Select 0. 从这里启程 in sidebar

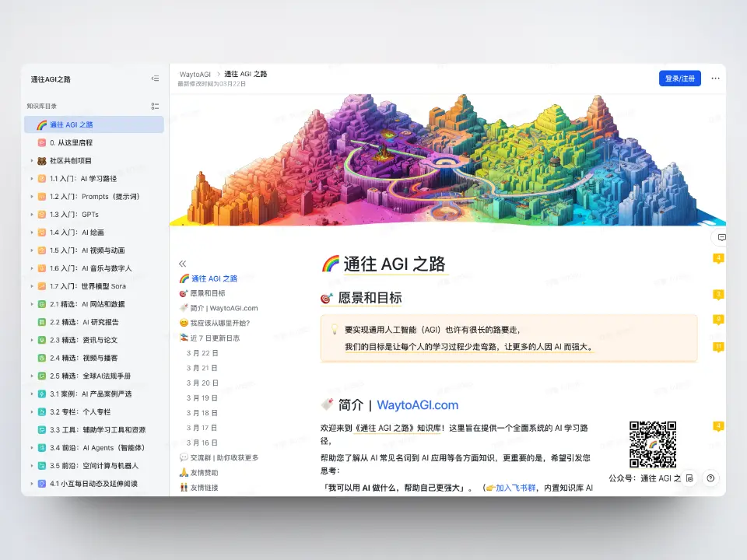point(71,143)
